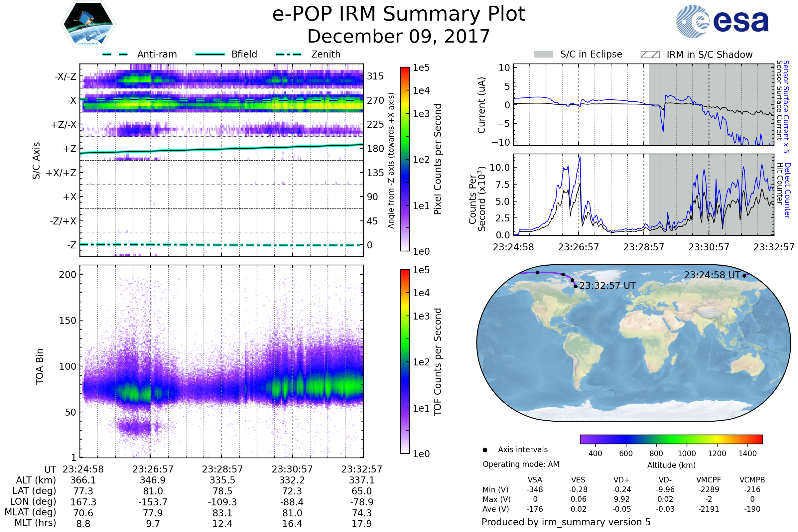Click the Produced by irm_summary version 5 text
Image resolution: width=798 pixels, height=532 pixels.
point(566,522)
